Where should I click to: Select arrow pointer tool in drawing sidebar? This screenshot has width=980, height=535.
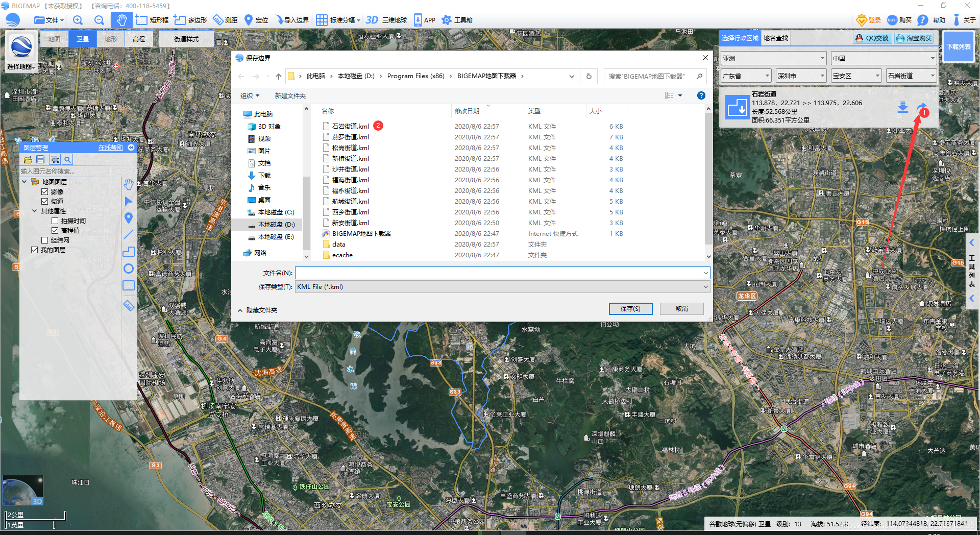tap(129, 201)
